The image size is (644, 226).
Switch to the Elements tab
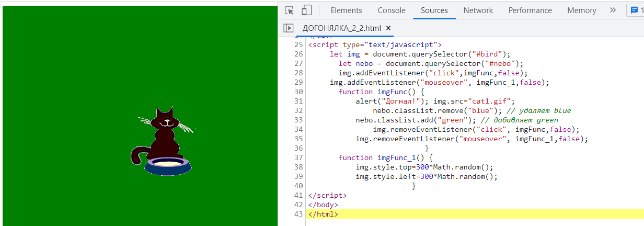pyautogui.click(x=346, y=10)
